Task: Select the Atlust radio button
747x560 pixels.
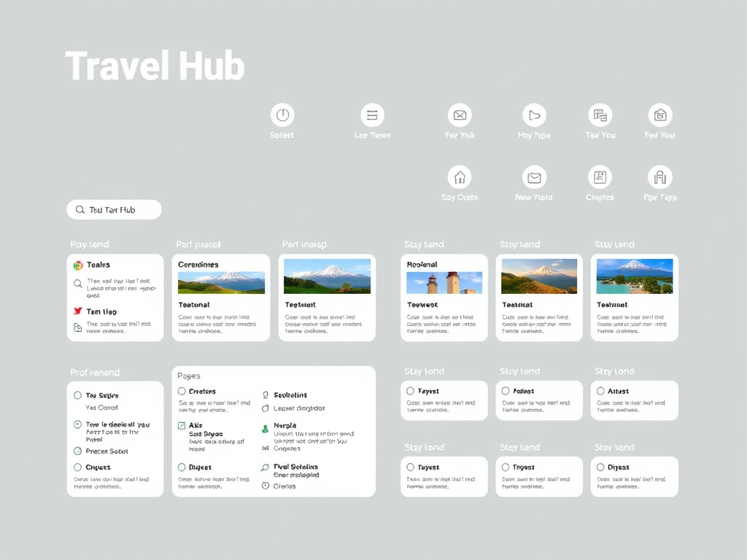Action: 601,392
